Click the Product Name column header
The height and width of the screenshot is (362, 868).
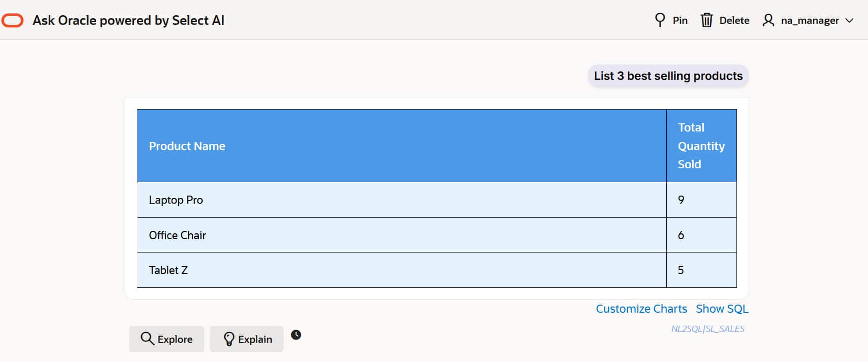187,146
